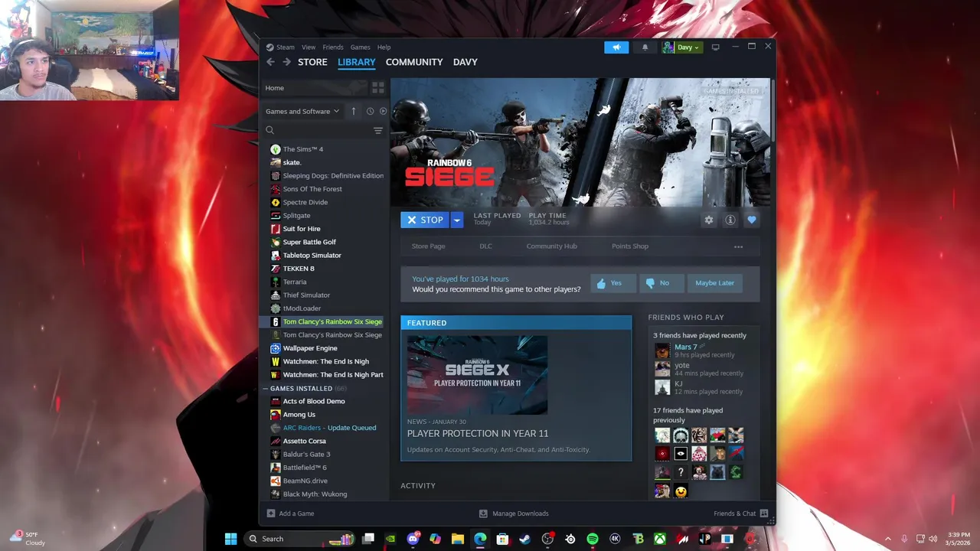This screenshot has height=551, width=980.
Task: Toggle Rainbow Six Siege favorite heart
Action: point(752,220)
